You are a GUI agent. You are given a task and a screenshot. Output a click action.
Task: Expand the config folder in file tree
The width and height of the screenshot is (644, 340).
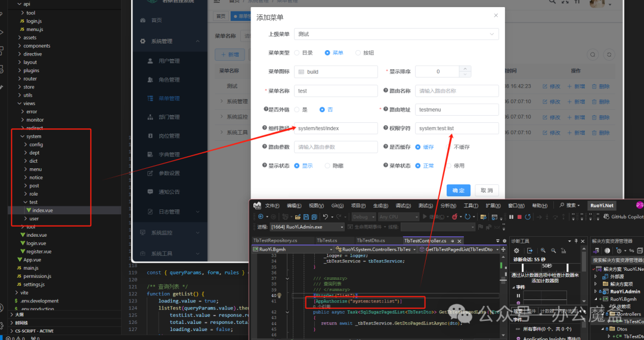[26, 144]
